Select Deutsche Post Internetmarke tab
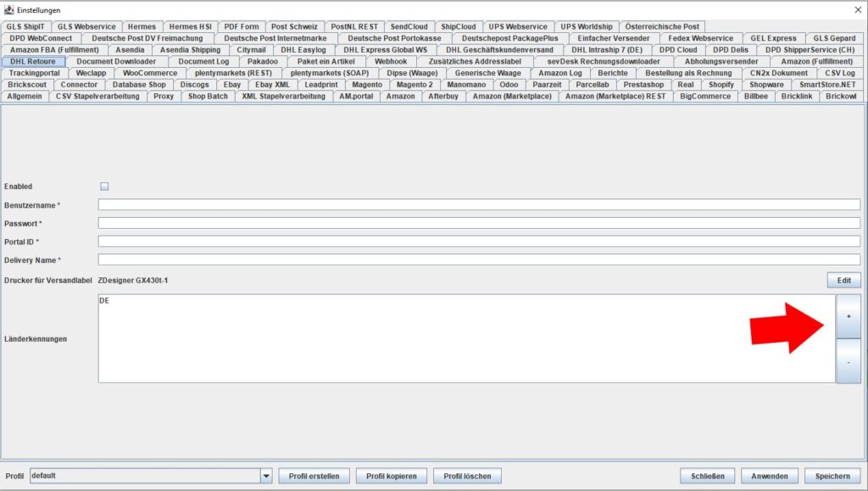Screen dimensions: 868x491 coord(275,38)
